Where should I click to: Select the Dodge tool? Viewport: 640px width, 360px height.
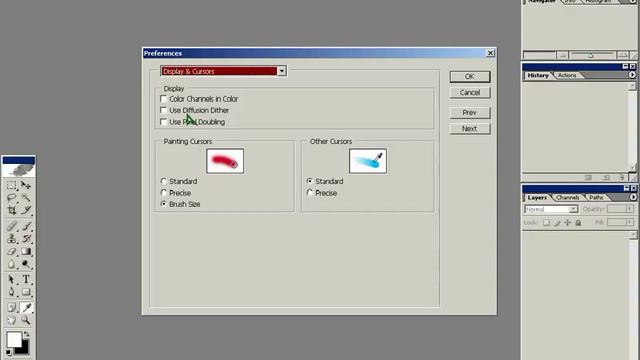coord(26,264)
